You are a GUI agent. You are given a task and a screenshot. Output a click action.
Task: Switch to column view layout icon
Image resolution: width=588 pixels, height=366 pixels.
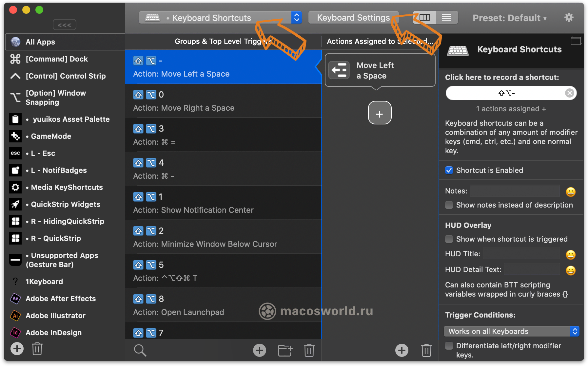click(425, 18)
